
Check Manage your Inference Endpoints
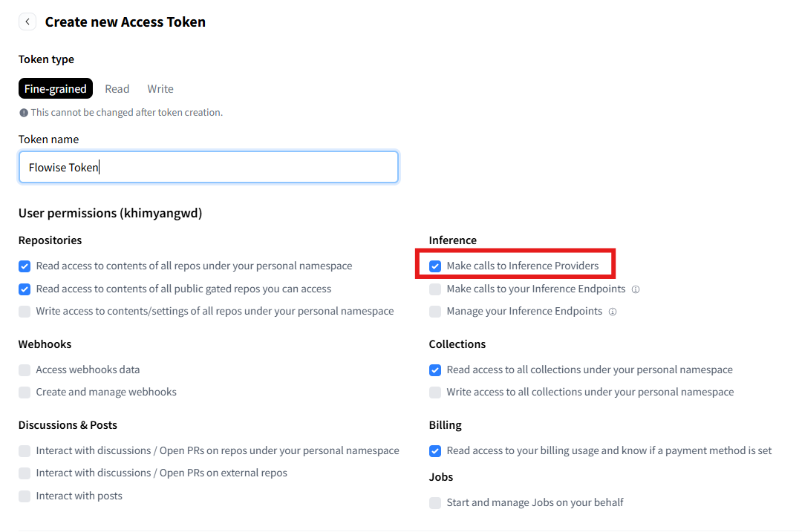point(435,312)
